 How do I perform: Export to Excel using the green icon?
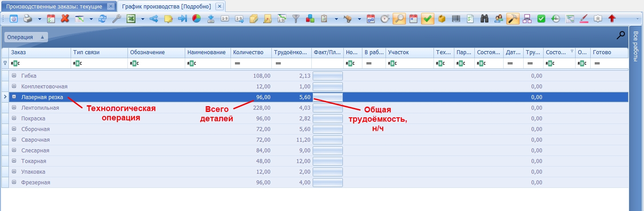pyautogui.click(x=131, y=19)
